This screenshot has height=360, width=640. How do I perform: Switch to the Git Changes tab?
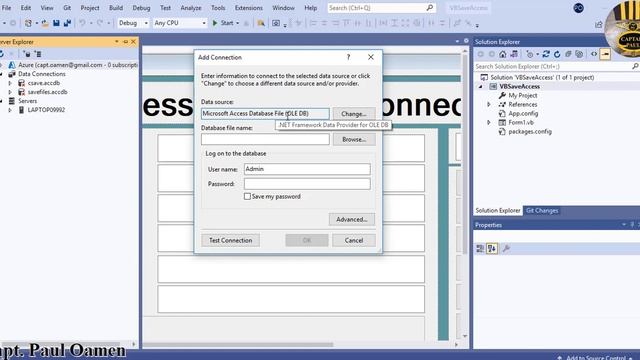[542, 211]
